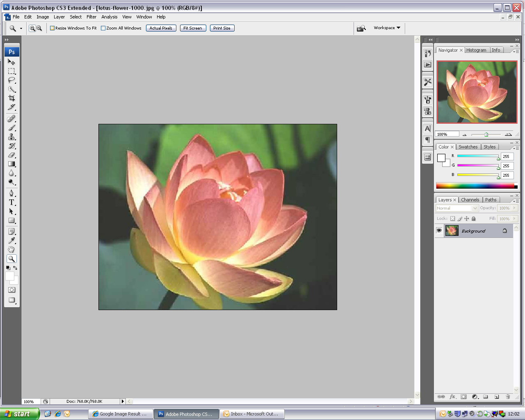This screenshot has height=420, width=525.
Task: Click the lotus thumbnail in the Navigator panel
Action: [477, 92]
